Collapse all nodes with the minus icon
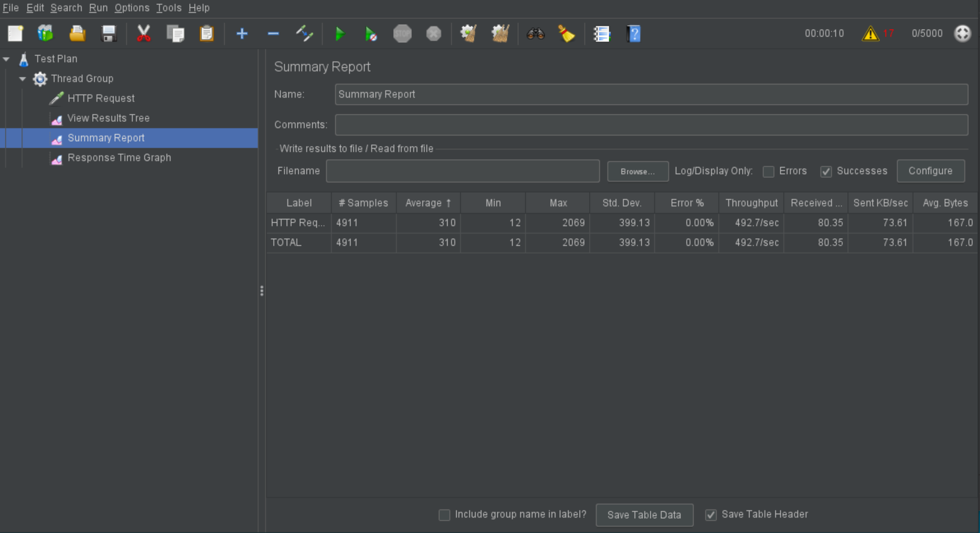The width and height of the screenshot is (980, 533). point(273,33)
